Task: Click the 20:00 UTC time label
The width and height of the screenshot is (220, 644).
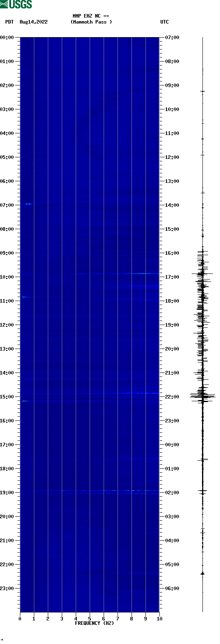Action: point(172,349)
